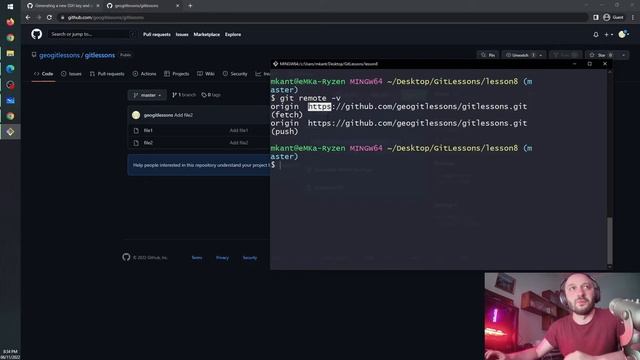Open the user avatar menu in GitHub header
This screenshot has height=360, width=640.
pos(623,34)
